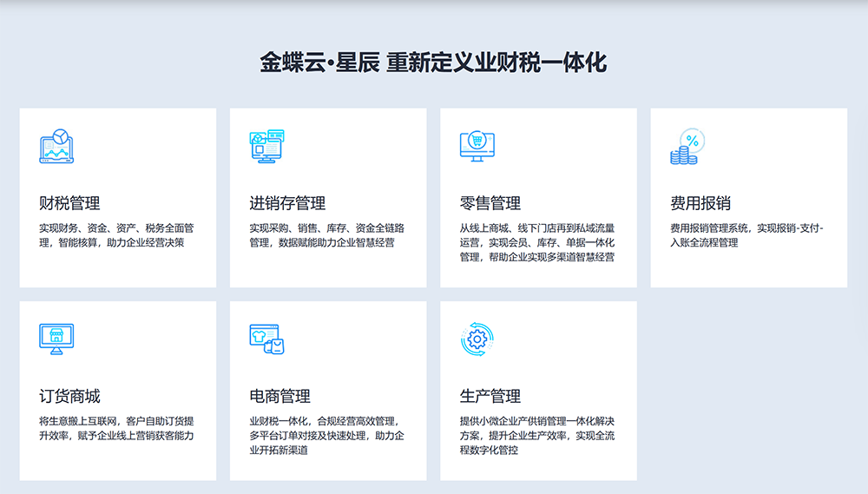Click text 将生意搬上互联网，客户自助订货提升效率
Screen dimensions: 868x494
[116, 428]
